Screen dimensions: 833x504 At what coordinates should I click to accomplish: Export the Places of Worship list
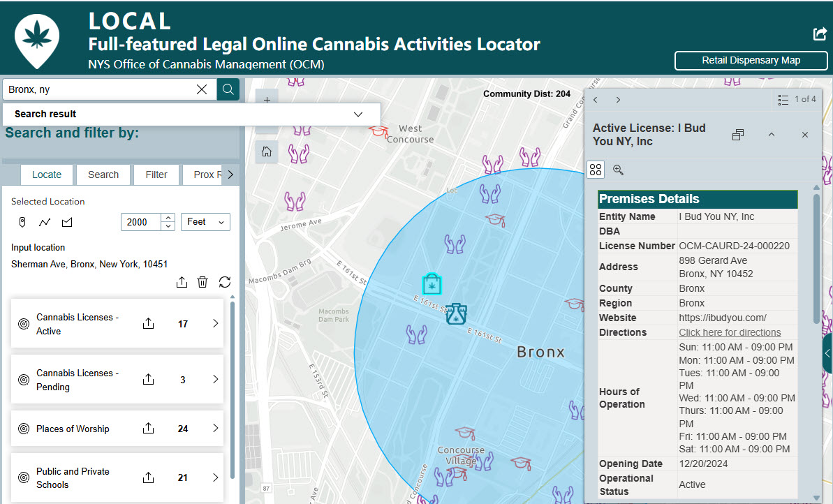(148, 428)
